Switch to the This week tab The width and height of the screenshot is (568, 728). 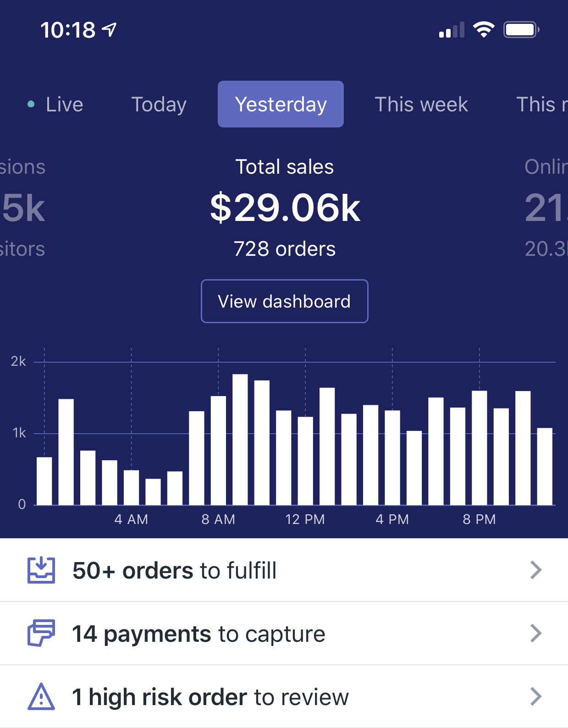[421, 104]
